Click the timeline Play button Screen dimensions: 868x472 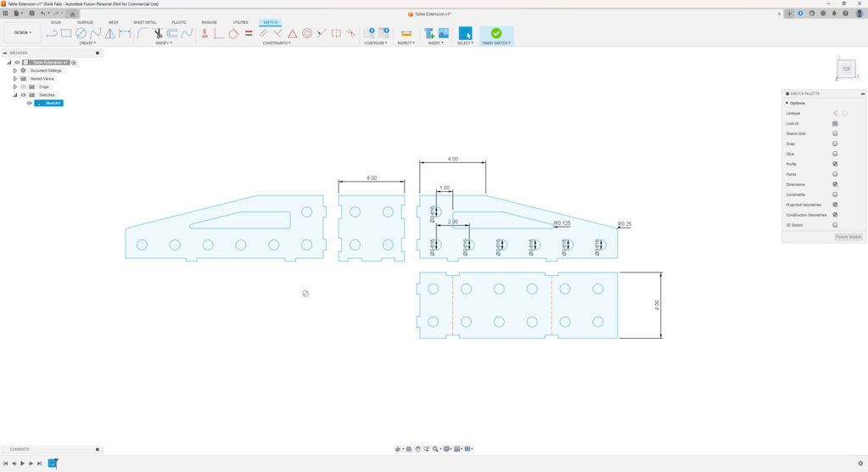point(22,464)
